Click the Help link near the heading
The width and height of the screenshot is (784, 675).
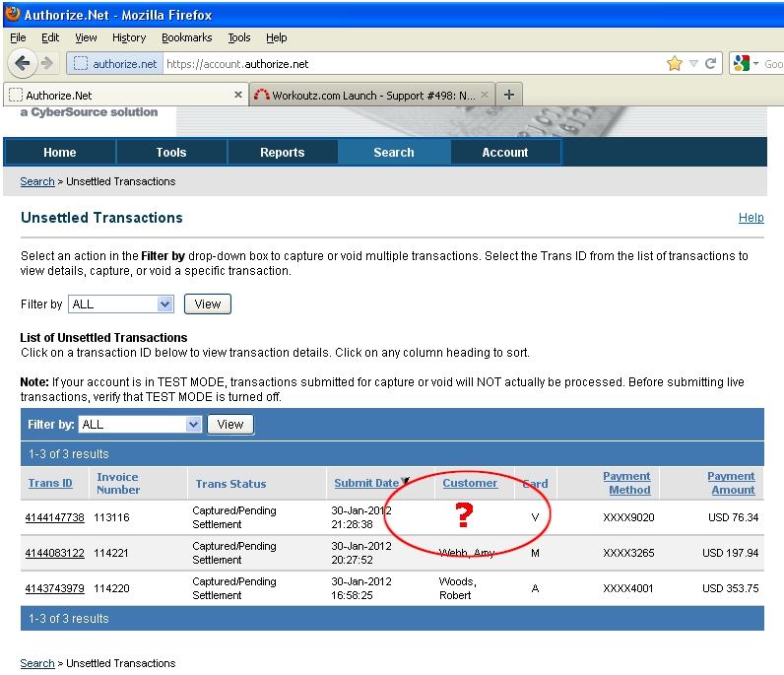tap(751, 218)
